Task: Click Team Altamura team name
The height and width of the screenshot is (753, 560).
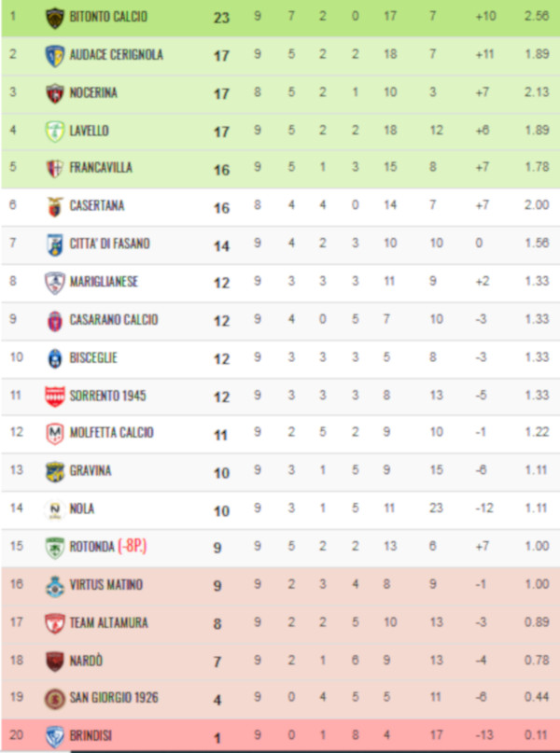Action: (108, 623)
